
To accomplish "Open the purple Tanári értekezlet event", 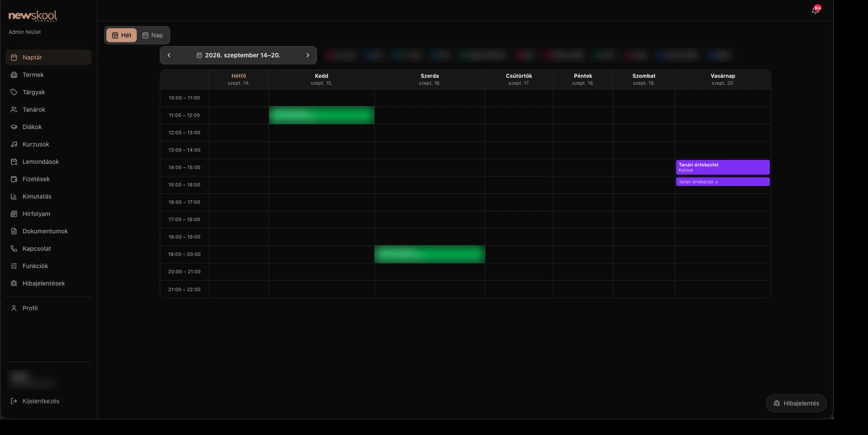I will (723, 167).
